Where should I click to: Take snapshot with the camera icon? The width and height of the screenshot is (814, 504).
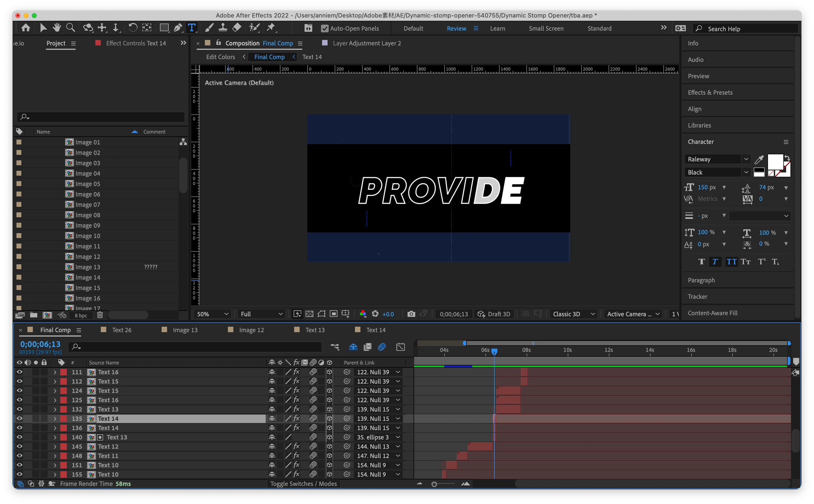[x=411, y=314]
